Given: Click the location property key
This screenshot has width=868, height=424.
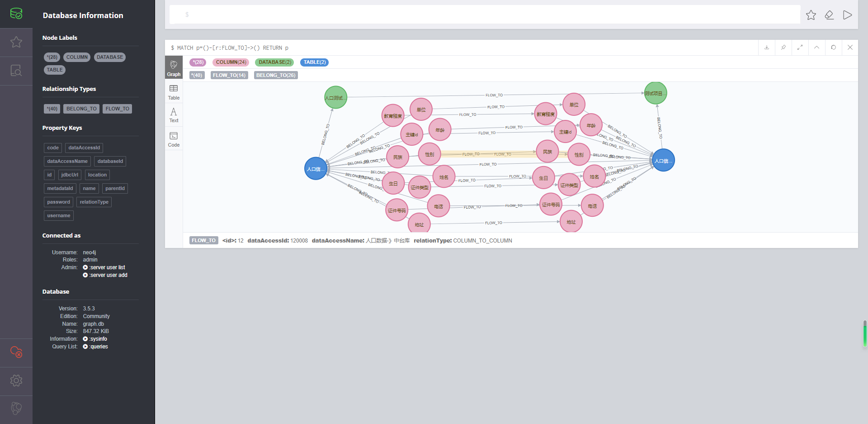Looking at the screenshot, I should click(x=97, y=175).
